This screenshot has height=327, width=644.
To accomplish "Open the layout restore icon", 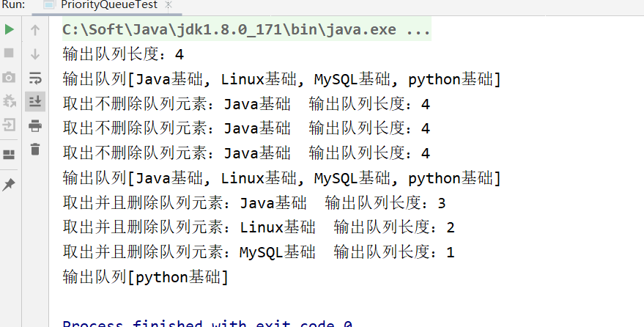I will (9, 155).
